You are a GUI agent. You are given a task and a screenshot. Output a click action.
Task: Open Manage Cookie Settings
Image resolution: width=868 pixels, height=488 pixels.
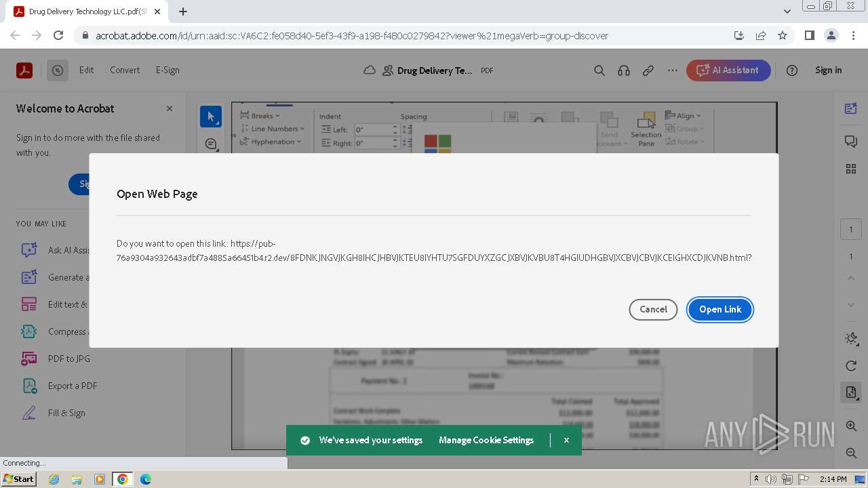click(486, 441)
